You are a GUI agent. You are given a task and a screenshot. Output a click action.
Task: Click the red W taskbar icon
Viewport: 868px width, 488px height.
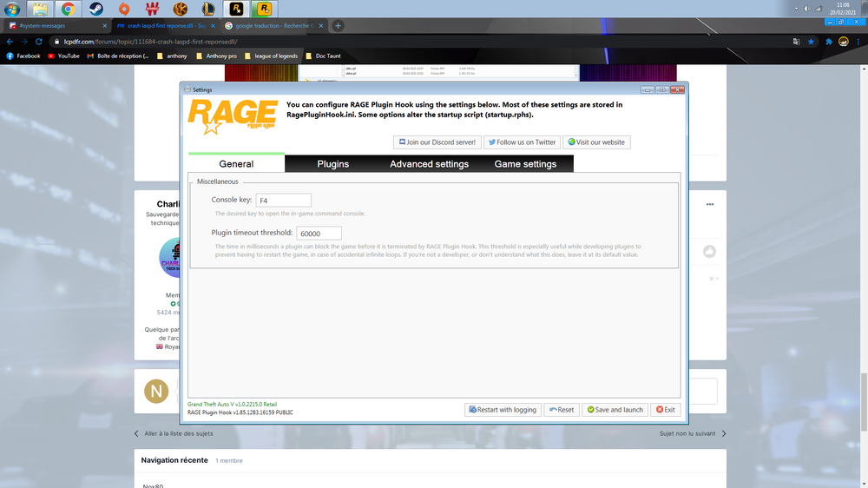[x=152, y=9]
